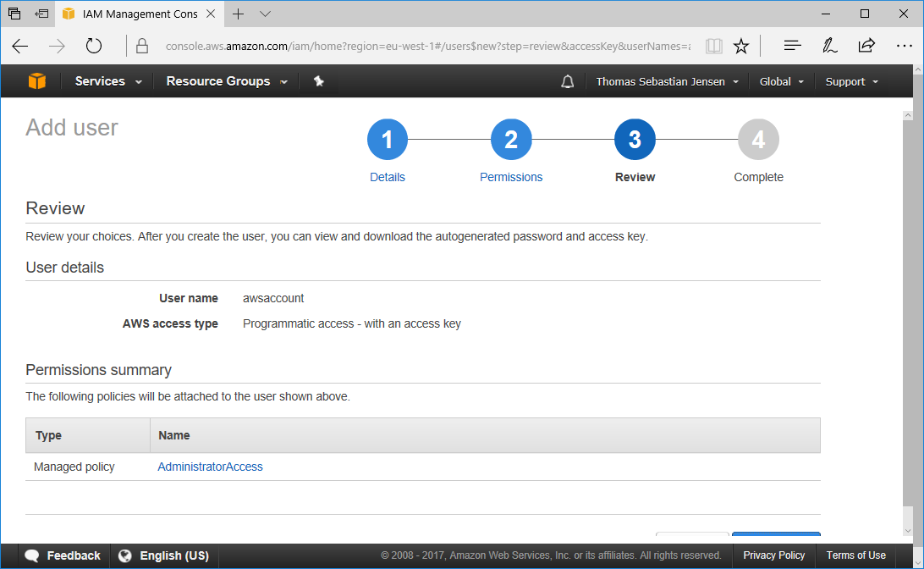Open the reading view book icon
Viewport: 924px width, 569px height.
click(x=714, y=47)
